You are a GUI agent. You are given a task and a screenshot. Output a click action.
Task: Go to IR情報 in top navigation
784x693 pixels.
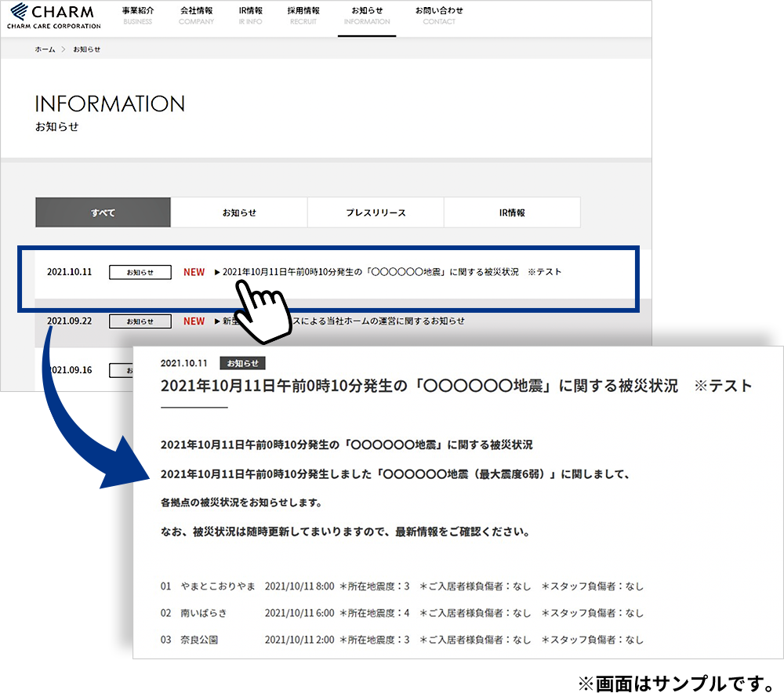pos(251,15)
